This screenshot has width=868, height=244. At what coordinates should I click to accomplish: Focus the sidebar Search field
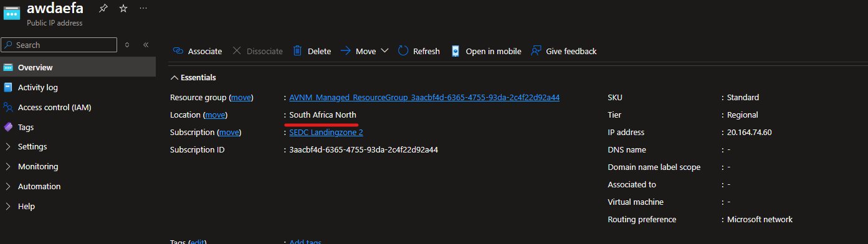[x=59, y=45]
